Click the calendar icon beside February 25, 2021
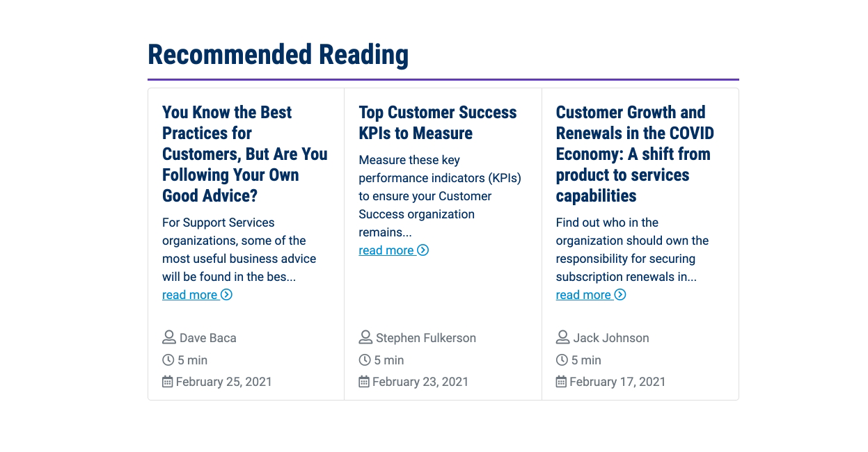Screen dimensions: 868x452 tap(168, 381)
